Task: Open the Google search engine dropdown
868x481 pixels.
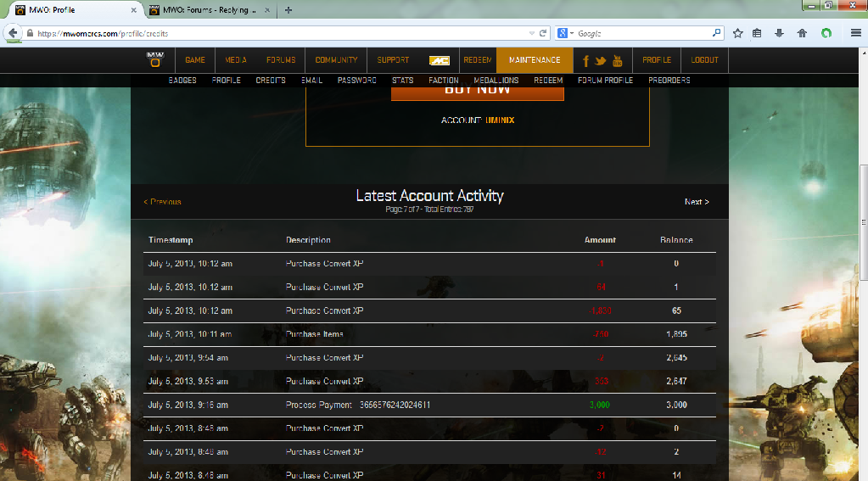Action: point(565,33)
